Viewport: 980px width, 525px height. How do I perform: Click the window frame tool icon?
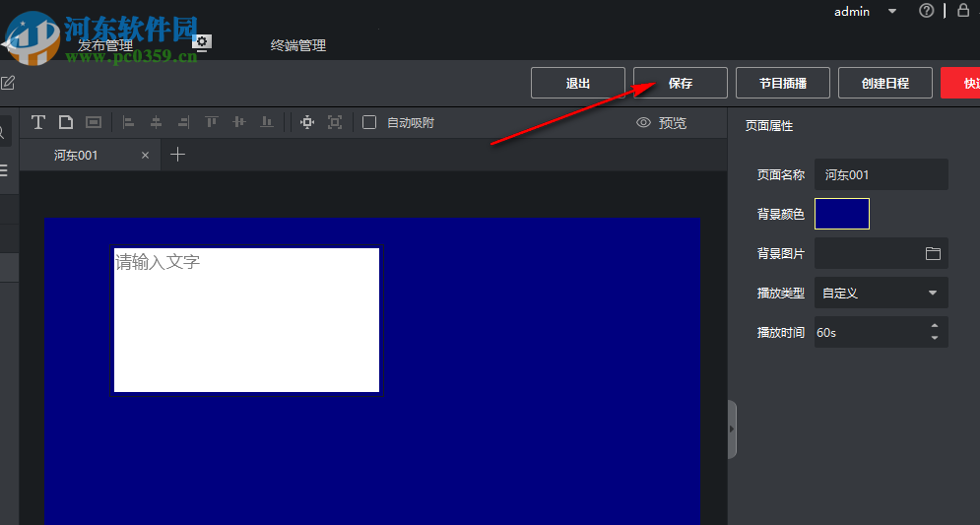[x=94, y=122]
